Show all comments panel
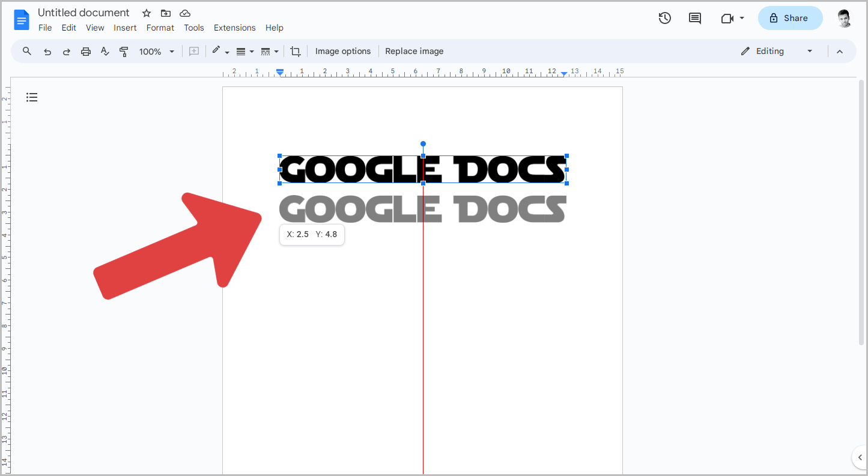This screenshot has width=868, height=476. click(695, 18)
